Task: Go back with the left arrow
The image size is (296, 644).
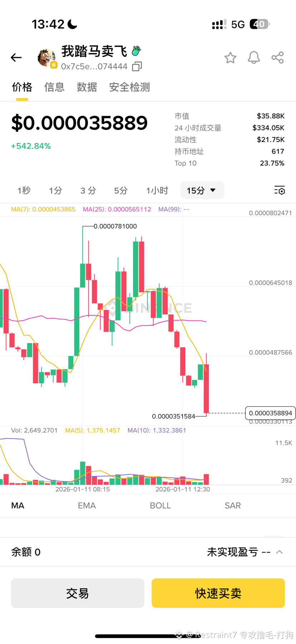Action: (x=16, y=57)
